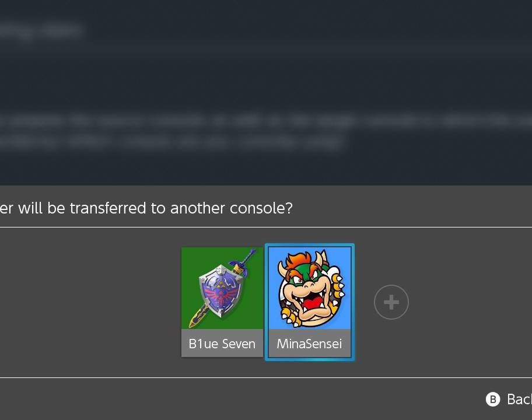532x420 pixels.
Task: Click the B1ue Seven name label
Action: (222, 344)
